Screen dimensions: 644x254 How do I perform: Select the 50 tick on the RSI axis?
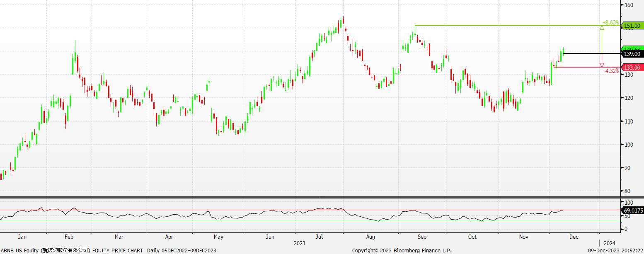[627, 216]
